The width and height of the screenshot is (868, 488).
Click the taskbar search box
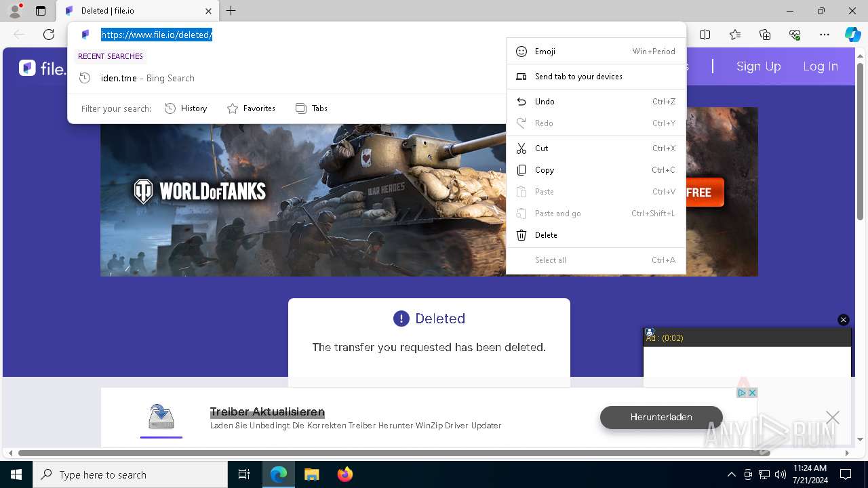(130, 474)
